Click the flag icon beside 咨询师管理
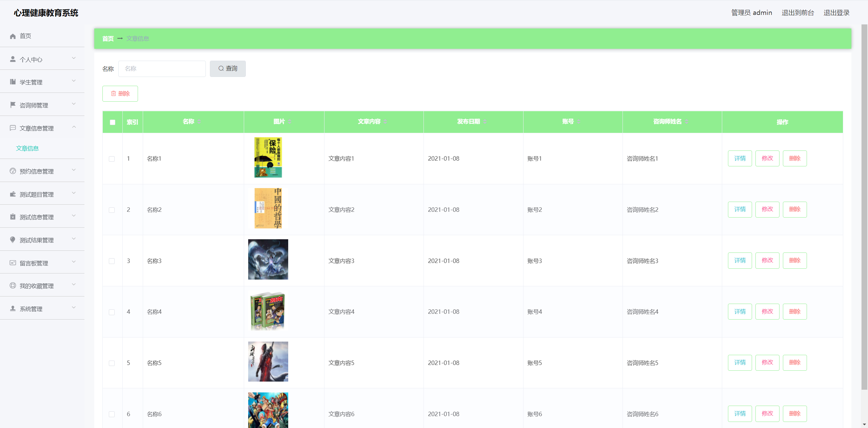868x428 pixels. click(13, 105)
